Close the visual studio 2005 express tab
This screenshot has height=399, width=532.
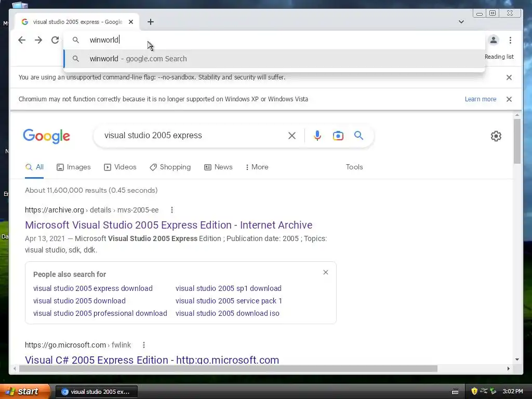click(131, 22)
